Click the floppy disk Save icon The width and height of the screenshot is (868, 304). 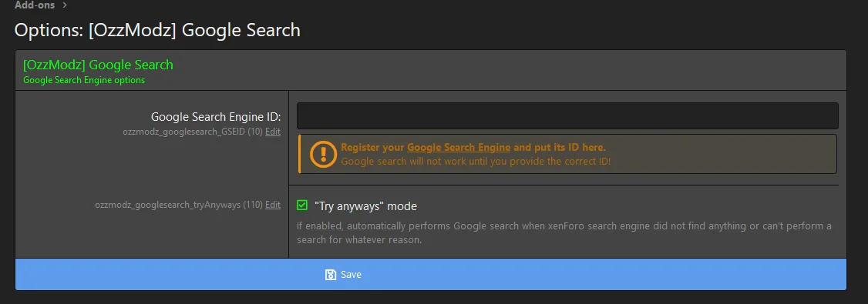(x=331, y=275)
